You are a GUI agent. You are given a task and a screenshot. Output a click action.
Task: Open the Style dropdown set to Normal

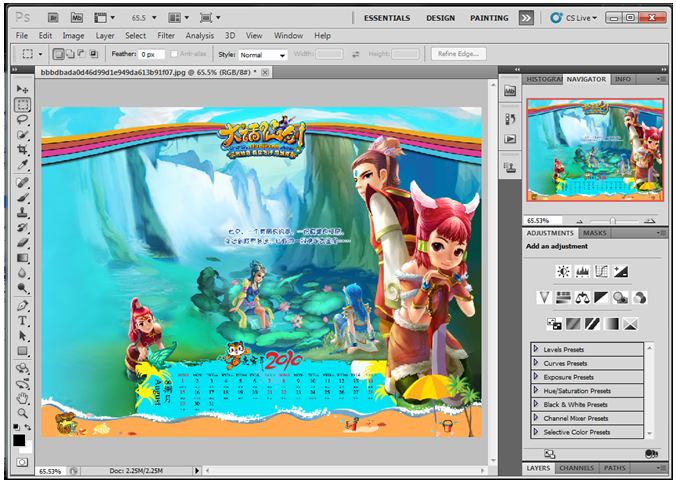click(263, 55)
